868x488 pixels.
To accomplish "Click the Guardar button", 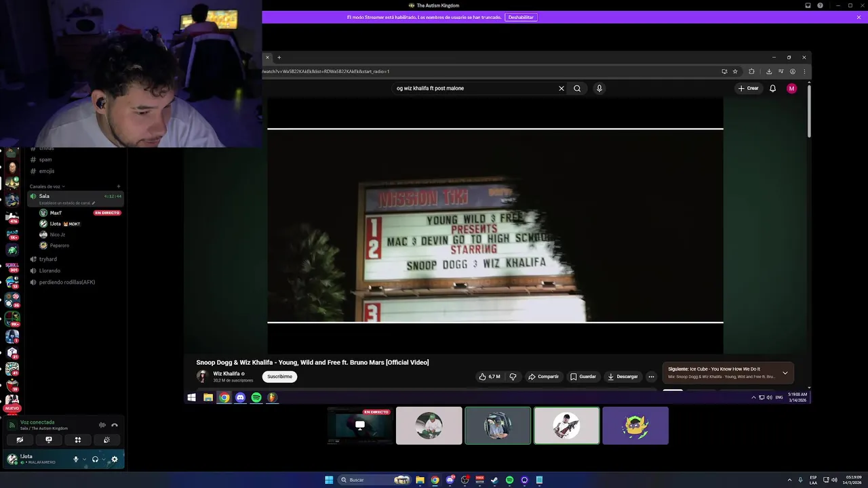I will [x=583, y=376].
